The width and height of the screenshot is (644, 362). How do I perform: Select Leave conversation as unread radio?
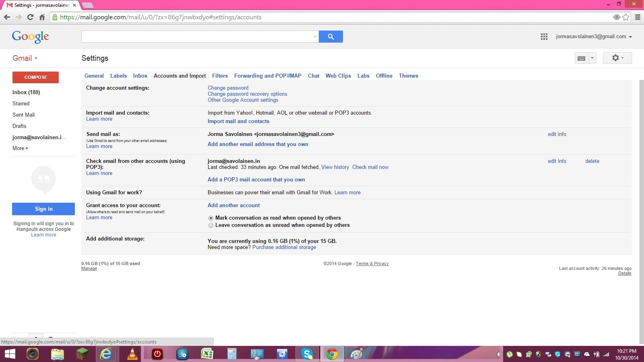211,225
